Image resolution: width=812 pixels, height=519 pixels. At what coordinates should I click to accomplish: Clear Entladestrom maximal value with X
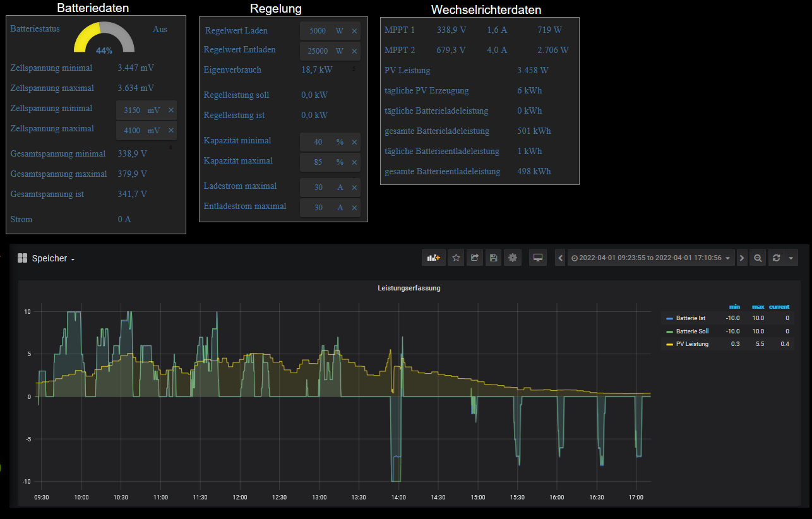click(354, 208)
